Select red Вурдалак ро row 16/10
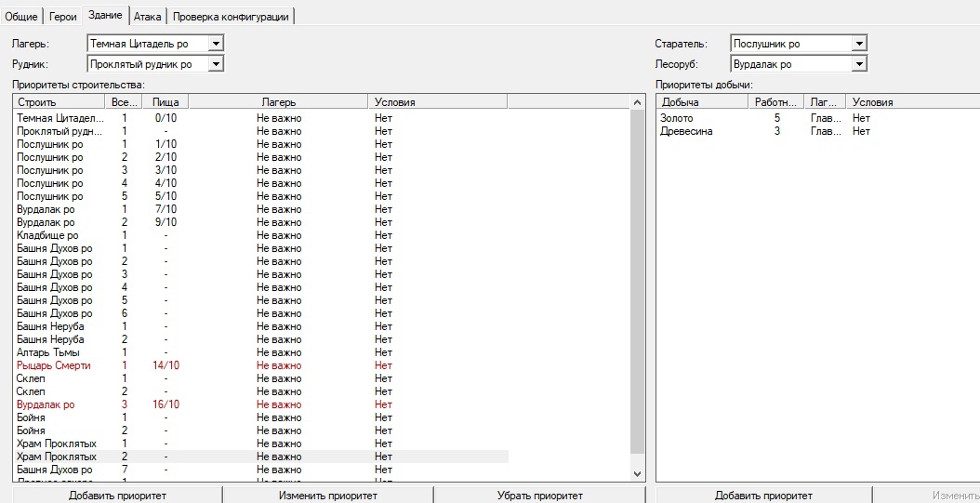This screenshot has height=503, width=980. click(260, 404)
